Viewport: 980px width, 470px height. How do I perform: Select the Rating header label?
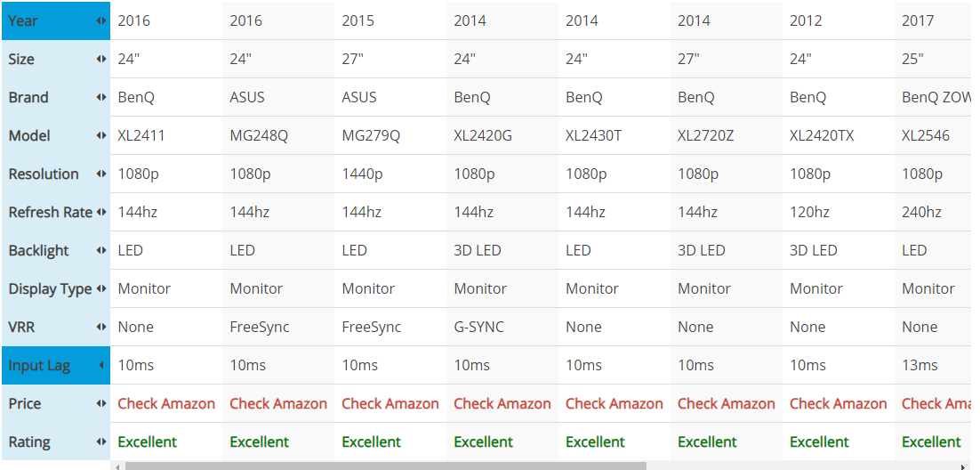29,442
